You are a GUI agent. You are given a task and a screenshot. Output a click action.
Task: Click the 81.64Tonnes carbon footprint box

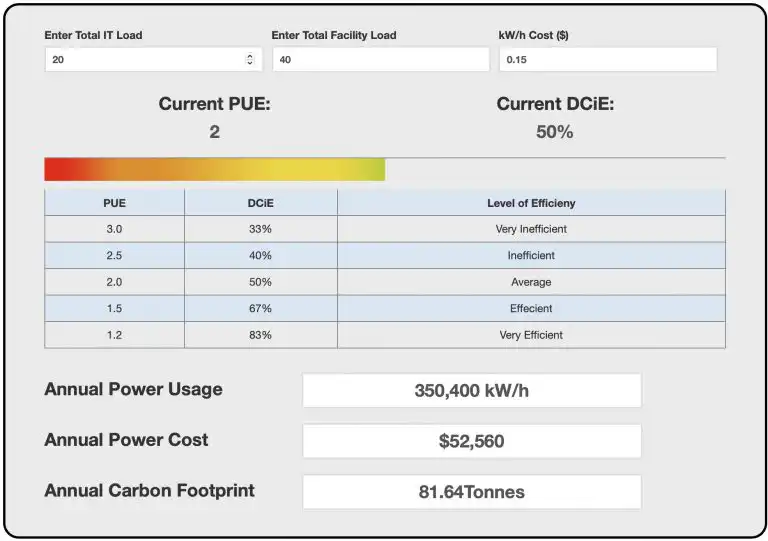472,492
